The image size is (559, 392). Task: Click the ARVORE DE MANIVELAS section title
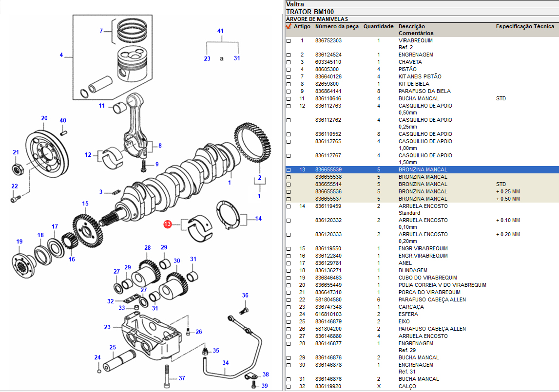[317, 19]
